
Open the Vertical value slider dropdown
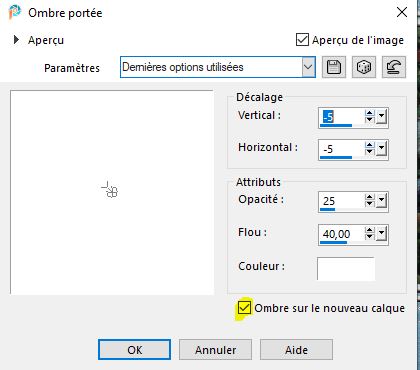381,117
